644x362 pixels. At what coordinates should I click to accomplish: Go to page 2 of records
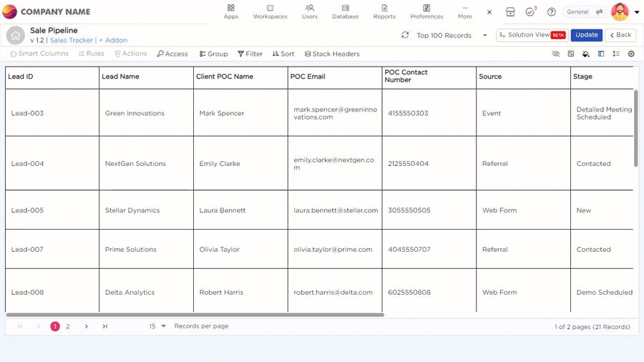tap(68, 326)
